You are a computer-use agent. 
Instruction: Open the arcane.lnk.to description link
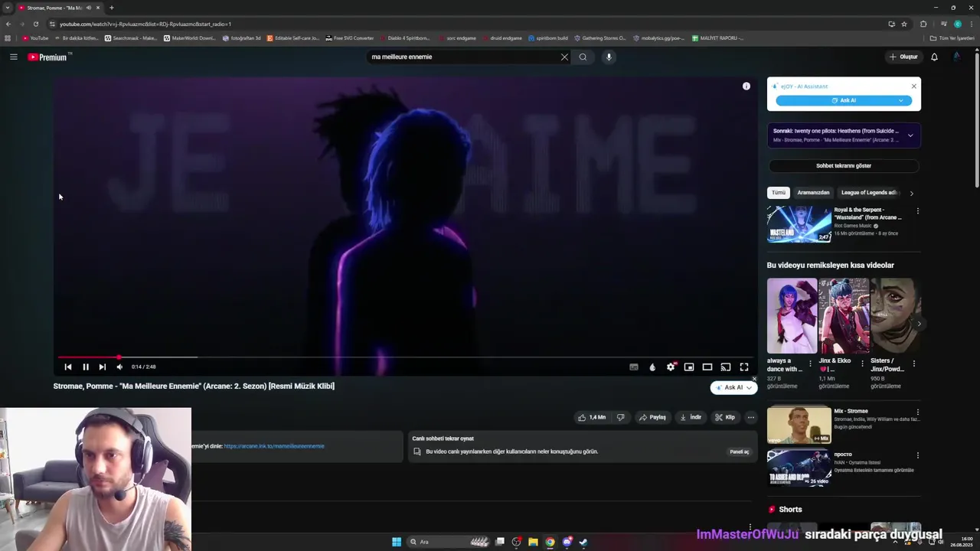point(274,446)
